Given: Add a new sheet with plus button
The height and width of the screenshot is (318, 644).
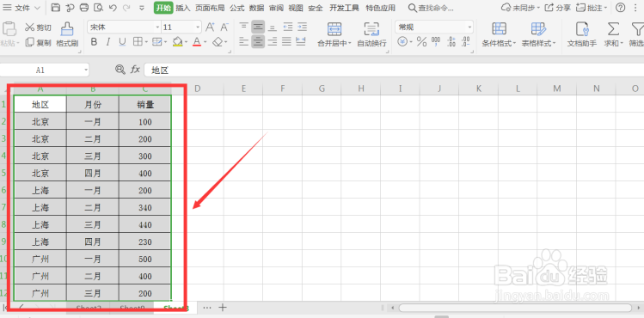Looking at the screenshot, I should 222,307.
